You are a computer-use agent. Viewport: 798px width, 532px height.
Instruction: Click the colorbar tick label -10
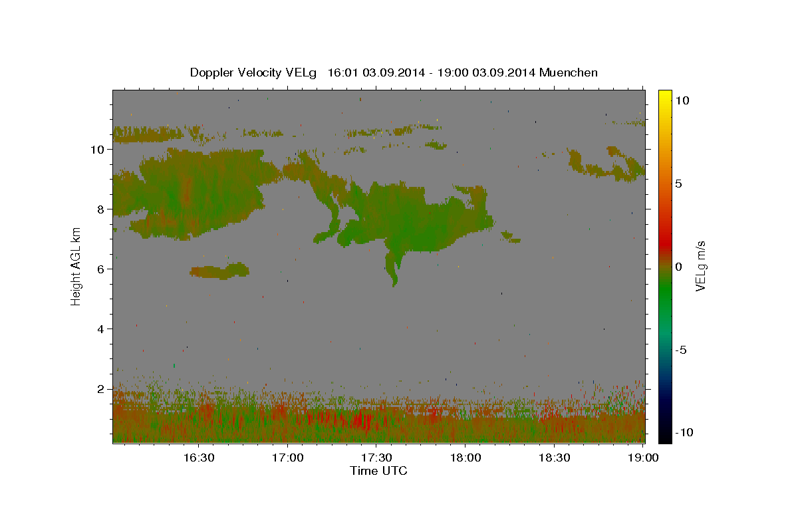pos(683,432)
